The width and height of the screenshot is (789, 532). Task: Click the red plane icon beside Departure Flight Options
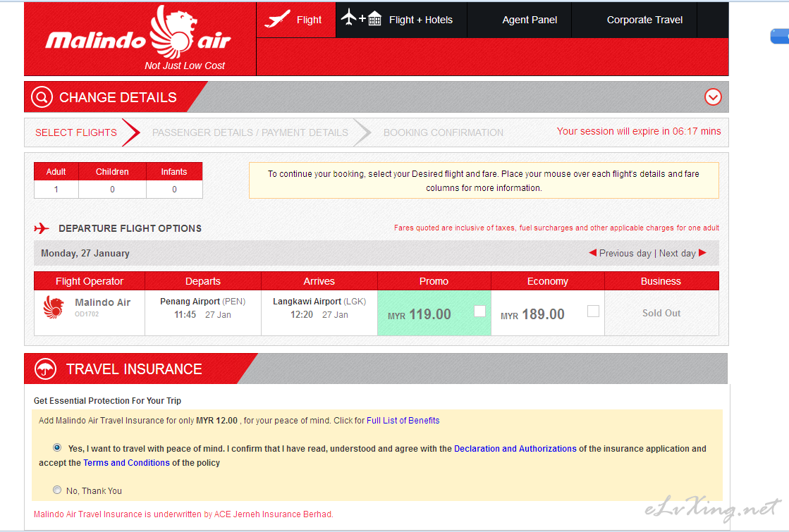(42, 228)
